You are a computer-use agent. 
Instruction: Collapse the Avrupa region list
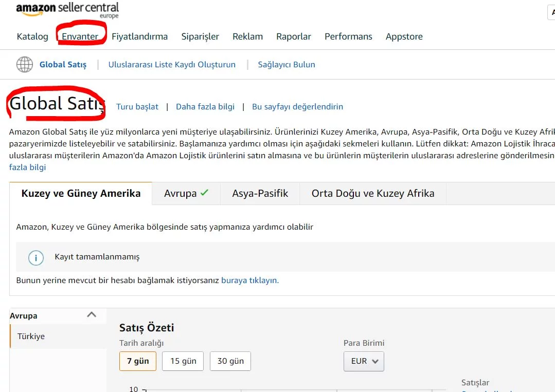pyautogui.click(x=92, y=315)
